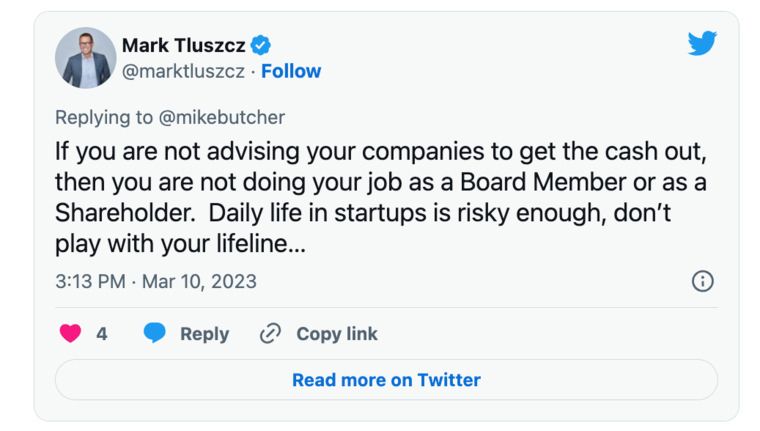Visit the @marktluszcz handle
This screenshot has width=760, height=431.
183,71
